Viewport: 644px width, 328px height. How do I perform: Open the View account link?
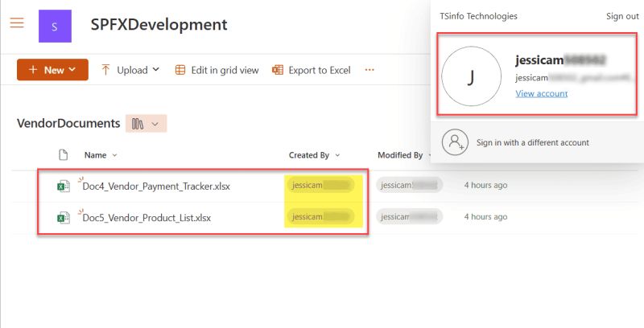[x=542, y=93]
